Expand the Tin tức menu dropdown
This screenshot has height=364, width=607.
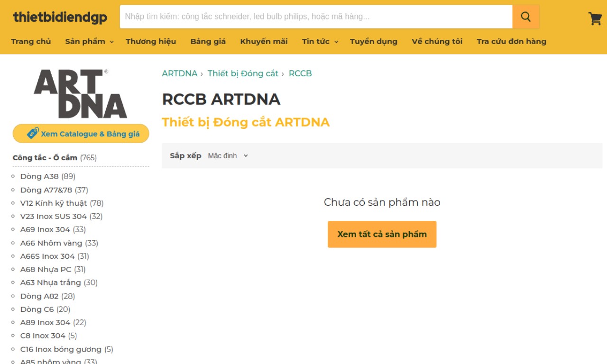point(320,41)
